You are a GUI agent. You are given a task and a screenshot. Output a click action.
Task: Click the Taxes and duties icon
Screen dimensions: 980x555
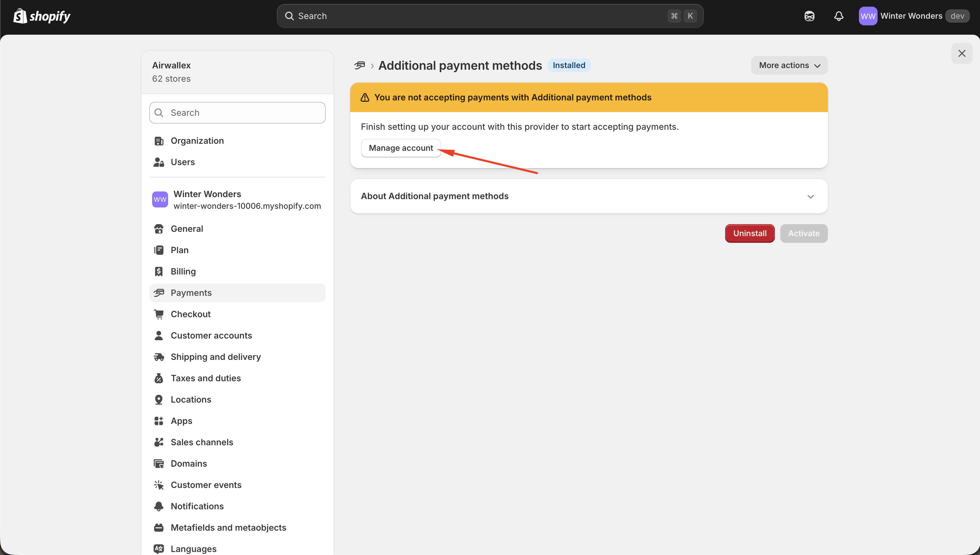click(x=158, y=379)
